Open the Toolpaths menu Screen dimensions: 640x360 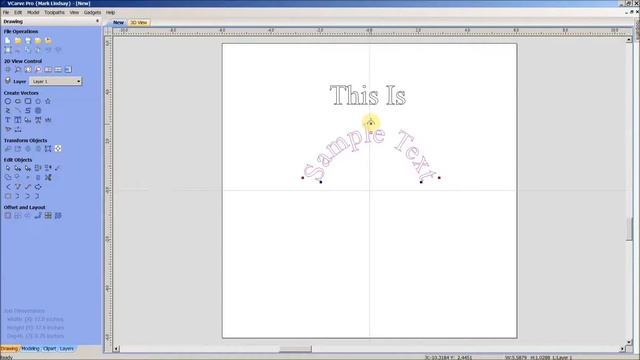(54, 12)
